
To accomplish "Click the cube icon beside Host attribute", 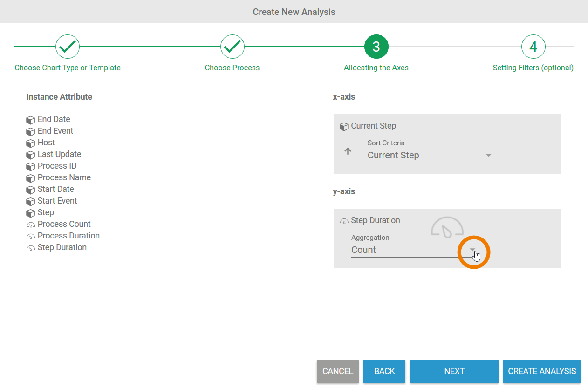I will coord(31,143).
